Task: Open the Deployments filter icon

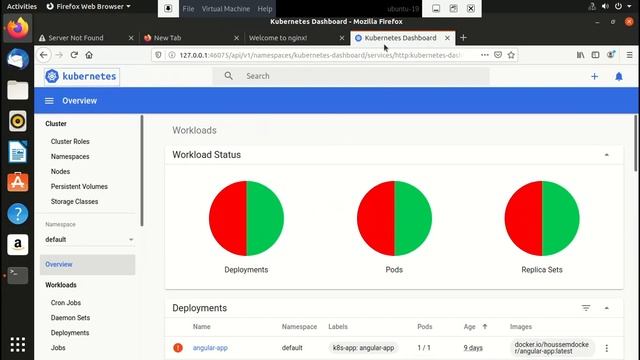Action: coord(586,308)
